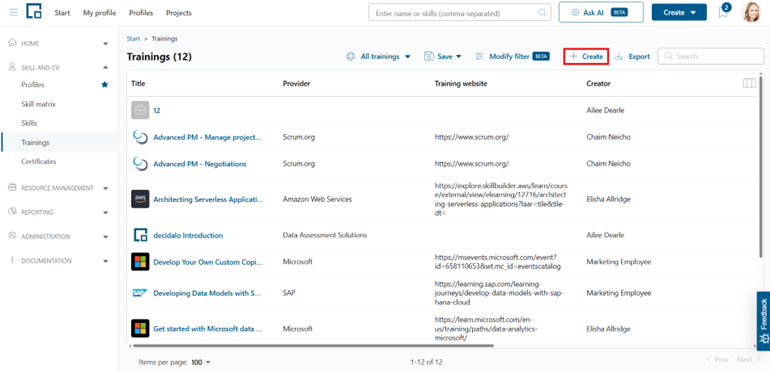
Task: Select Skills in the sidebar
Action: 29,123
